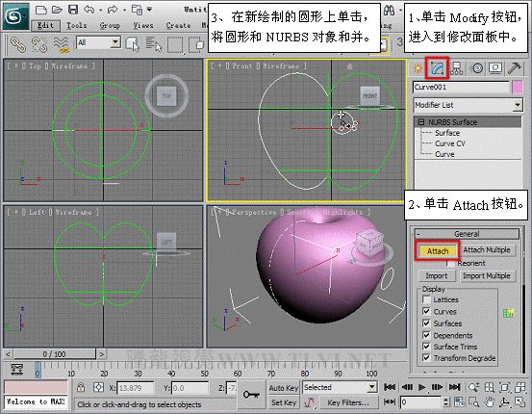
Task: Open the Hierarchy panel icon
Action: click(x=457, y=68)
